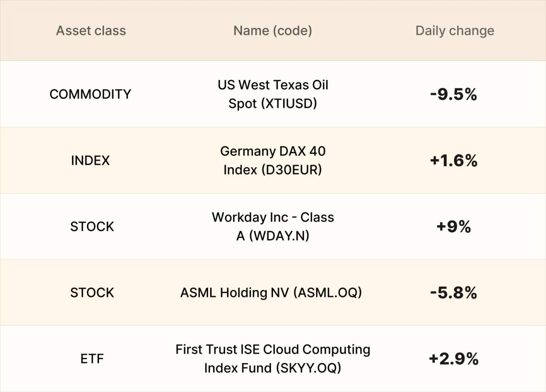Select the INDEX asset class cell
Viewport: 546px width, 392px height.
point(90,160)
